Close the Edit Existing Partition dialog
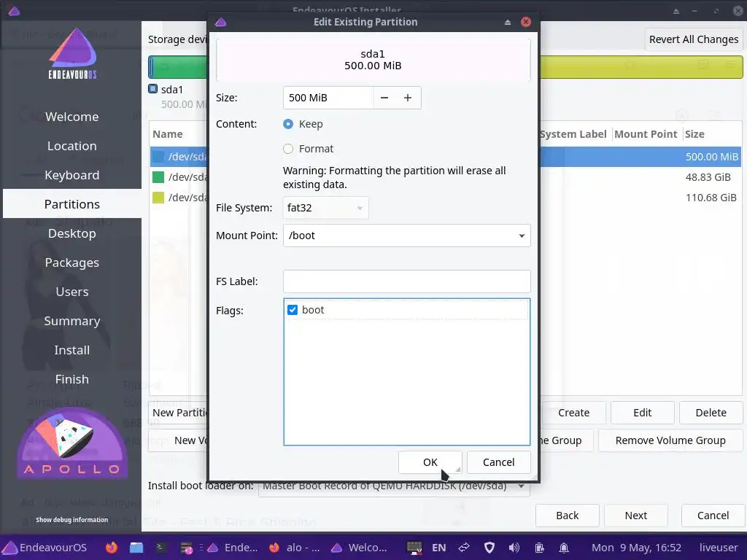Screen dimensions: 747x560 (526, 22)
